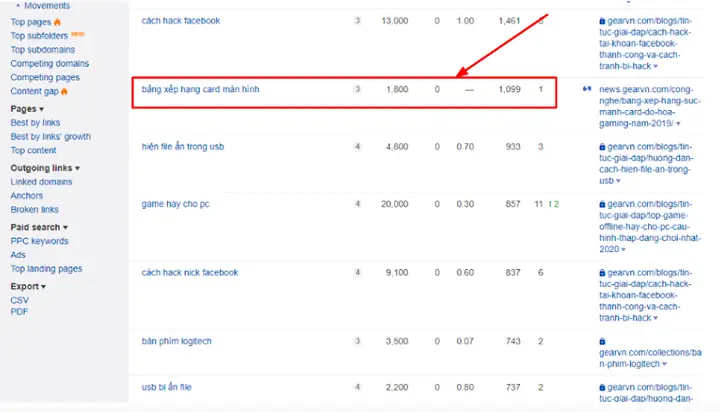Viewport: 720px width, 412px height.
Task: Open keyword 'usb bị ẩn file'
Action: 166,387
